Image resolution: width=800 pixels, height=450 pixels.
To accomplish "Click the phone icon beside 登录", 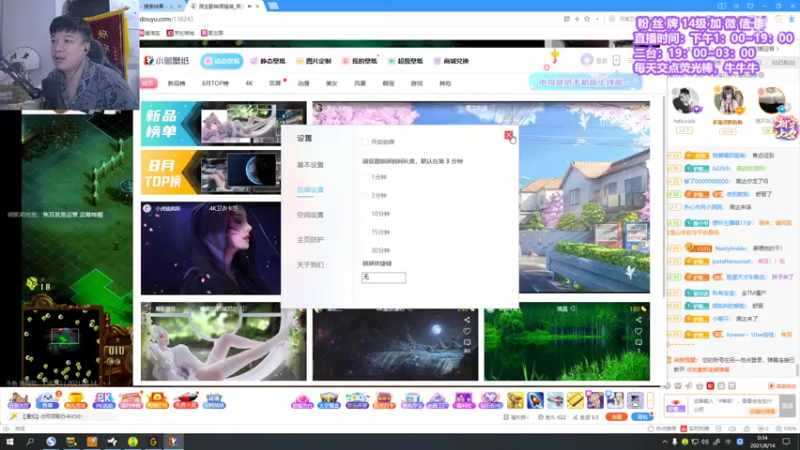I will pos(616,60).
